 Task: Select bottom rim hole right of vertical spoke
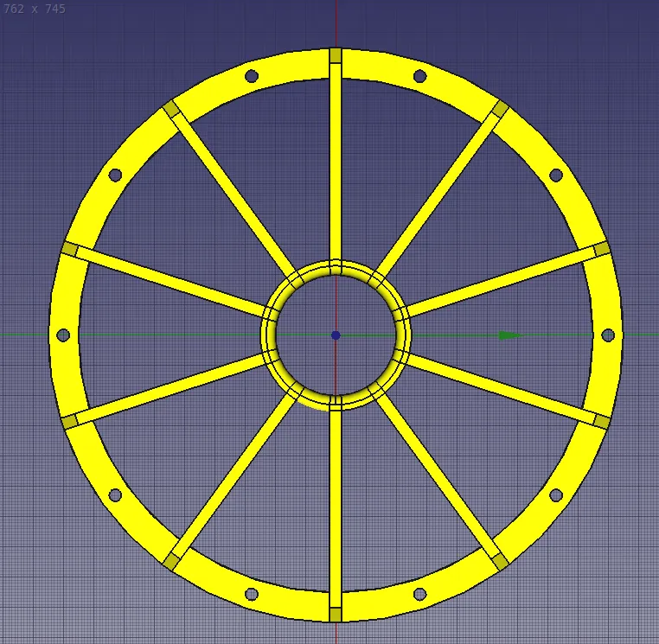[x=419, y=594]
